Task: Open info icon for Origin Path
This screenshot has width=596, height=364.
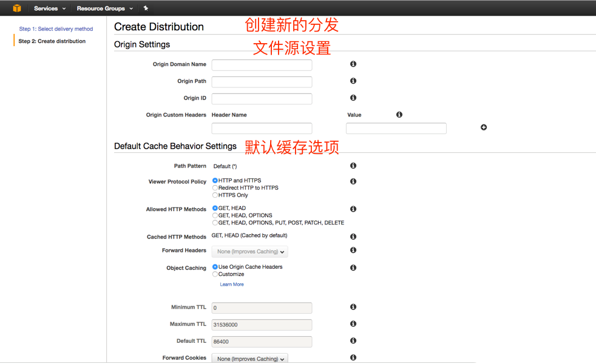Action: 353,81
